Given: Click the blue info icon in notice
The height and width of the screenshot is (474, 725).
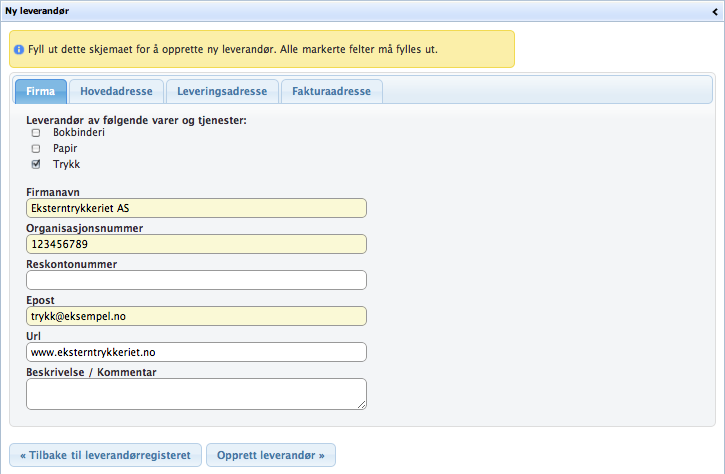Looking at the screenshot, I should click(x=19, y=49).
